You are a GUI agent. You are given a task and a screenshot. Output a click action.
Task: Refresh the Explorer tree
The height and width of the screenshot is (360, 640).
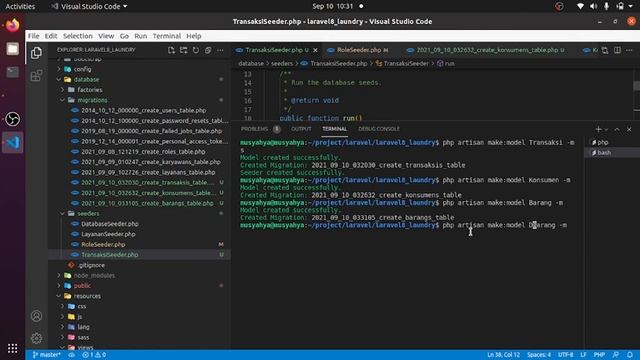tap(196, 50)
